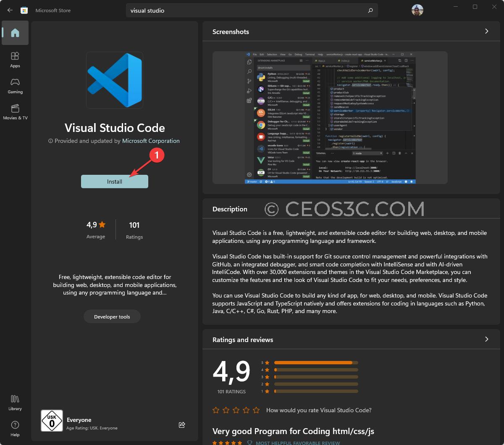Click the 'Description' heading
The height and width of the screenshot is (445, 504).
[230, 209]
